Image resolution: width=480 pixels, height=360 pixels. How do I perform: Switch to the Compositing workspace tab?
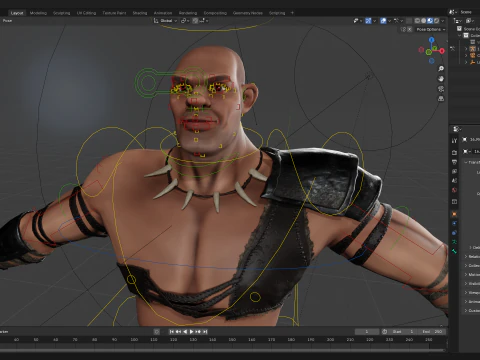point(215,13)
